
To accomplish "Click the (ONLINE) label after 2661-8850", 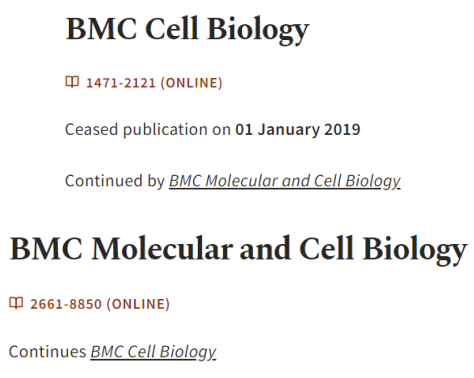I will (x=138, y=304).
